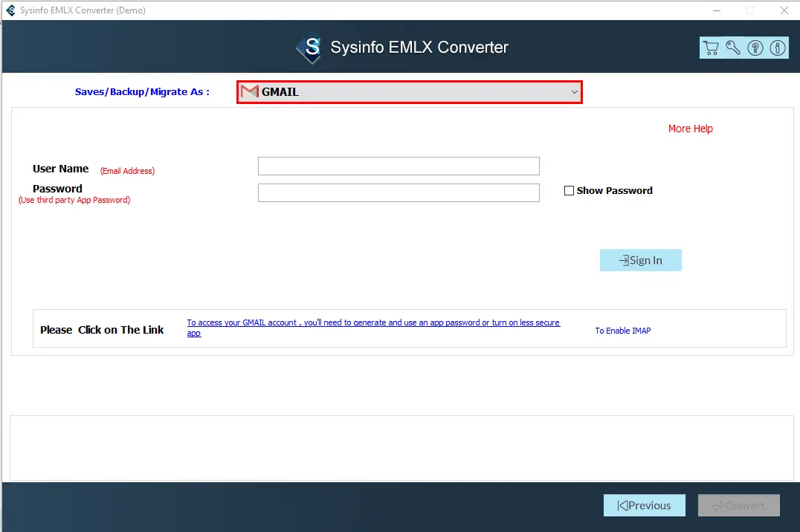Click the Sysinfo logo in header

pos(309,48)
